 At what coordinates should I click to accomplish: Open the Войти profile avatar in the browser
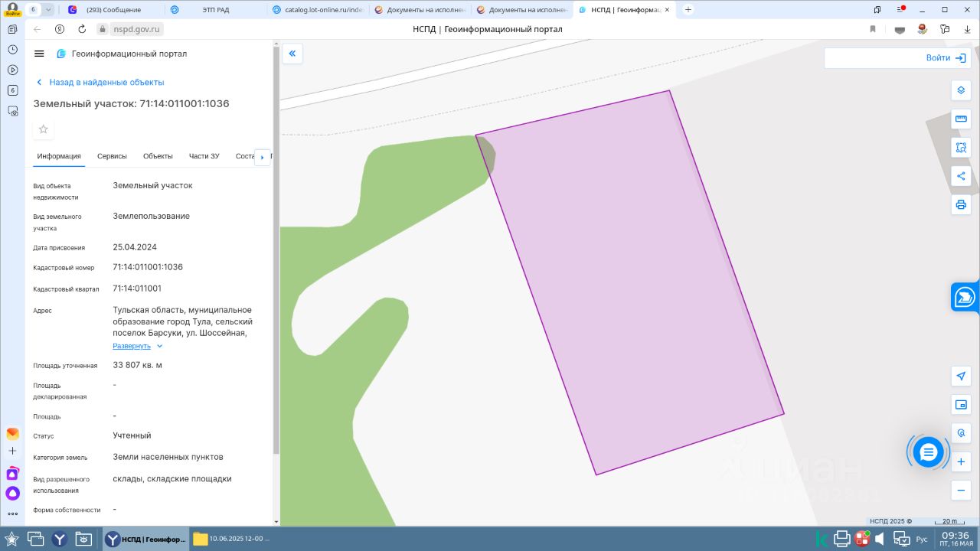click(12, 9)
